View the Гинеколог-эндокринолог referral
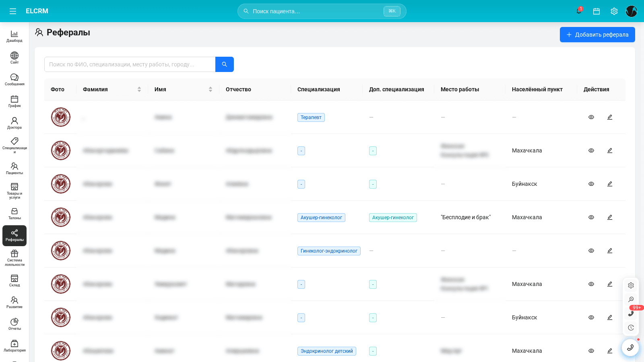The width and height of the screenshot is (644, 362). tap(591, 251)
